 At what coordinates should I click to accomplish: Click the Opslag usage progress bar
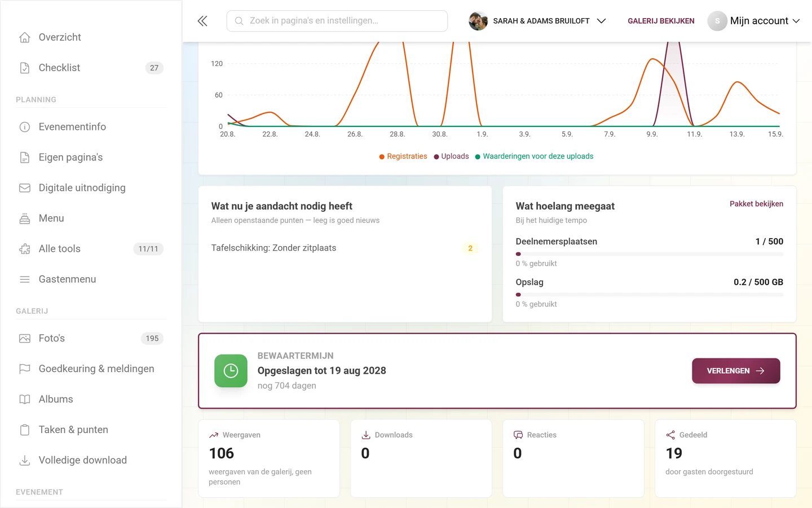[x=649, y=295]
